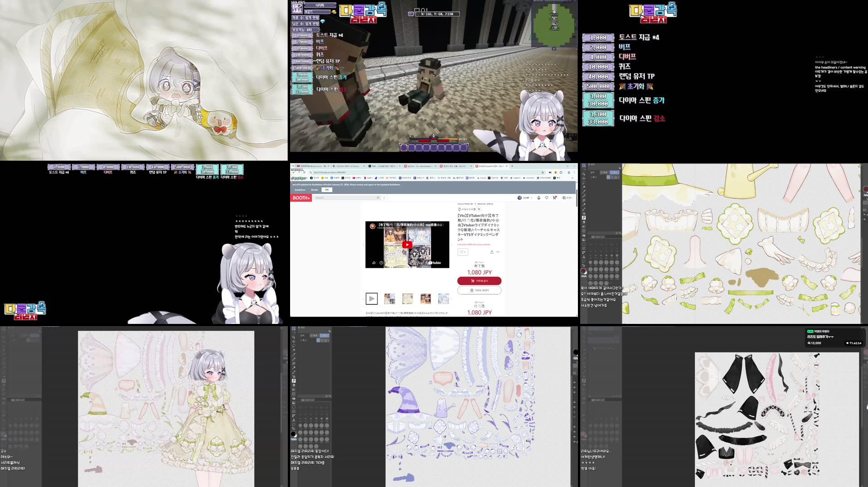
Task: Click the YouTube share arrow on the video
Action: point(374,263)
